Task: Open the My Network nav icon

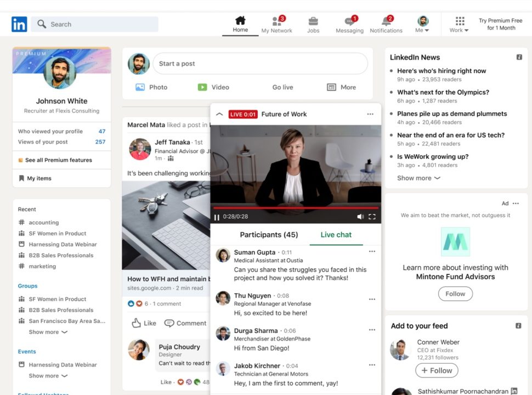Action: (x=276, y=25)
